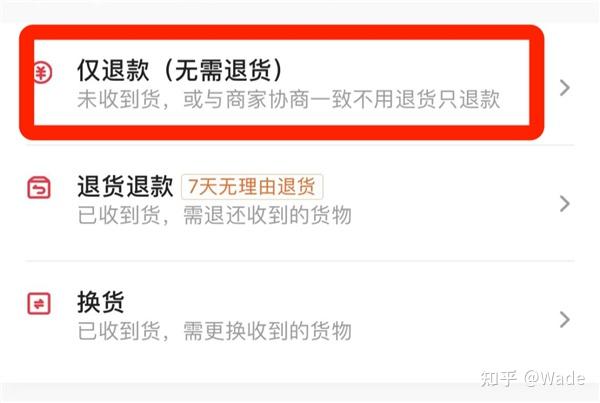This screenshot has height=403, width=600.
Task: Tap the exchange arrows icon
Action: pyautogui.click(x=39, y=303)
